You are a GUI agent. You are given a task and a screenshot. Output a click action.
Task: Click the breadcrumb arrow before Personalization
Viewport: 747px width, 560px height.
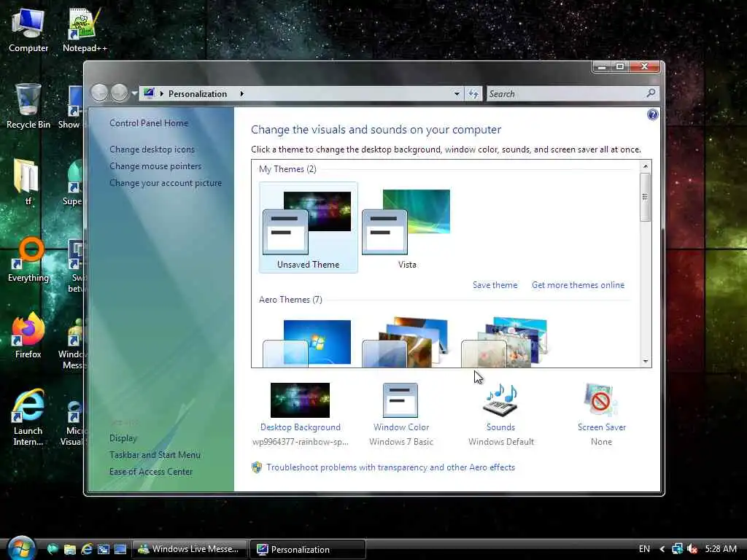[x=162, y=94]
